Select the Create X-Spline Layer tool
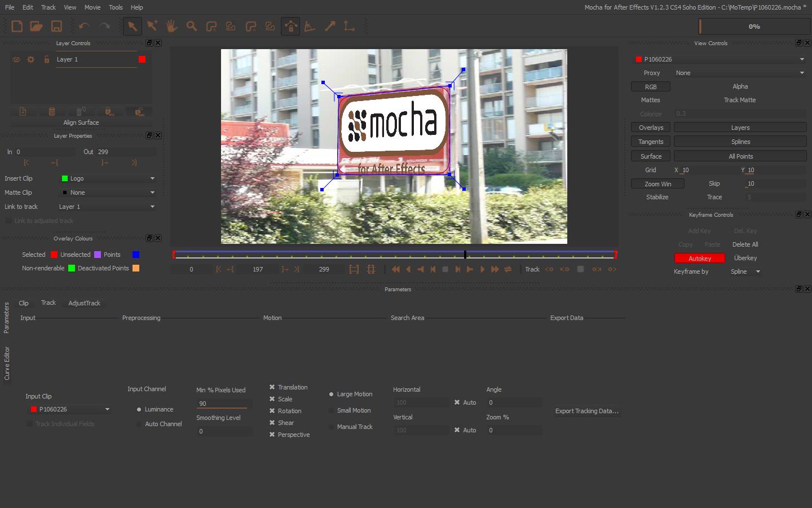 (211, 26)
